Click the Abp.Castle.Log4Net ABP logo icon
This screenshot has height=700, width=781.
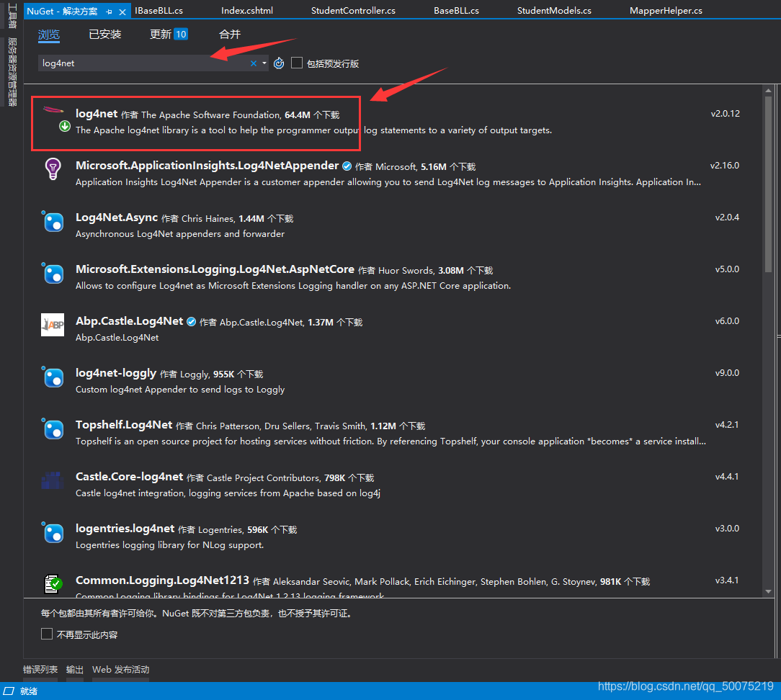53,325
